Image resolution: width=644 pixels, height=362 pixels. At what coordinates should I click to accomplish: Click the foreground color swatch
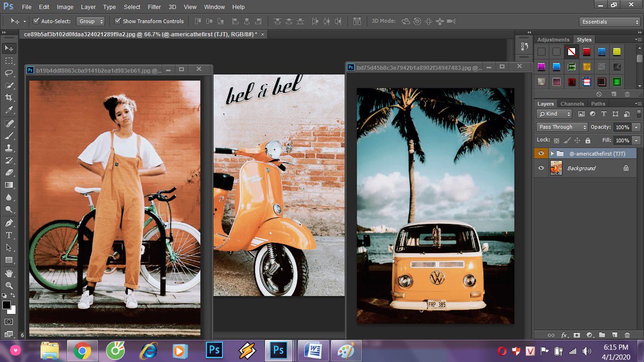coord(7,305)
